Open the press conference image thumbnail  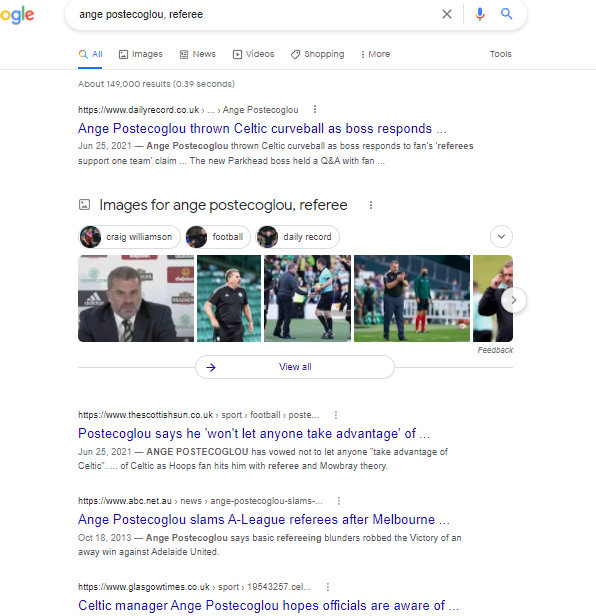(136, 299)
